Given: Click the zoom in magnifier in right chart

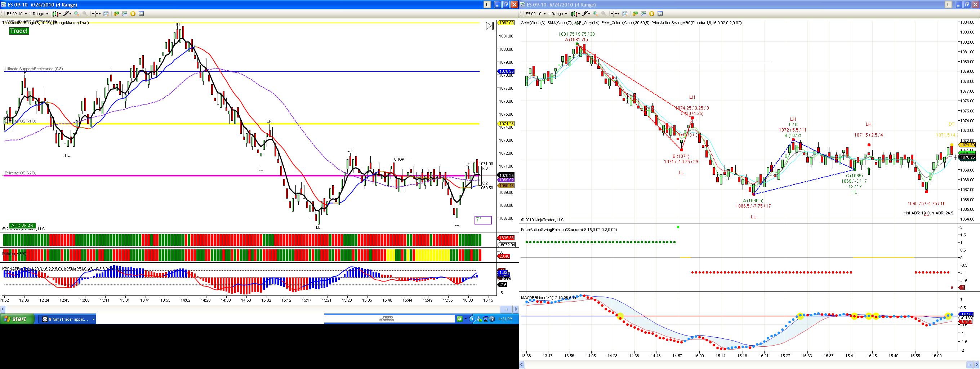Looking at the screenshot, I should [x=595, y=14].
